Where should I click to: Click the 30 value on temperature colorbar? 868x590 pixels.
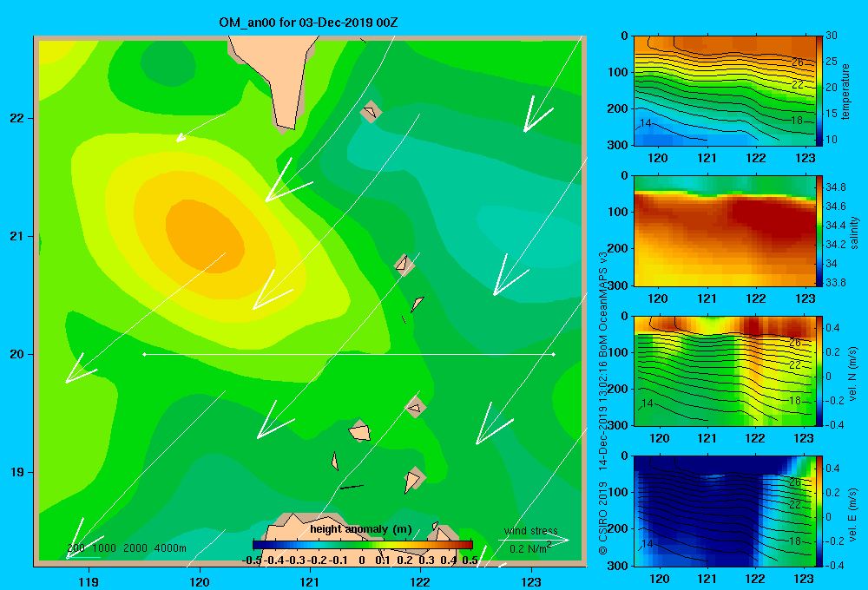(831, 36)
